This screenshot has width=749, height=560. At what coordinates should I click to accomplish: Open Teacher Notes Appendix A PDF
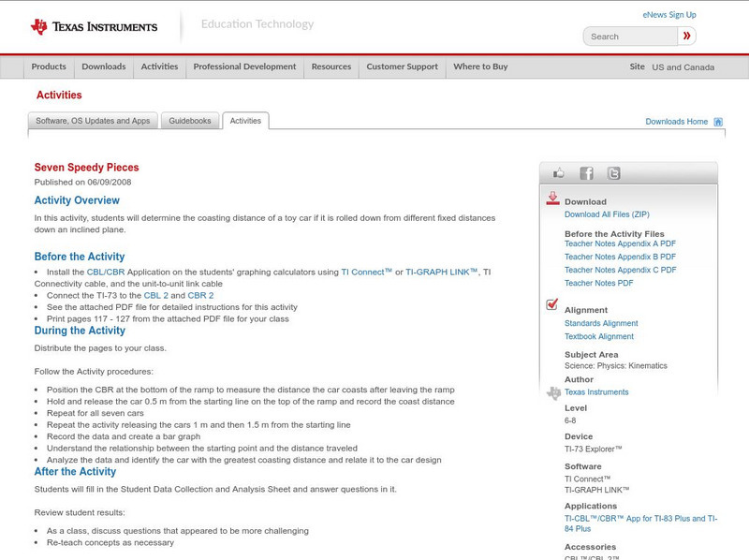(x=620, y=243)
